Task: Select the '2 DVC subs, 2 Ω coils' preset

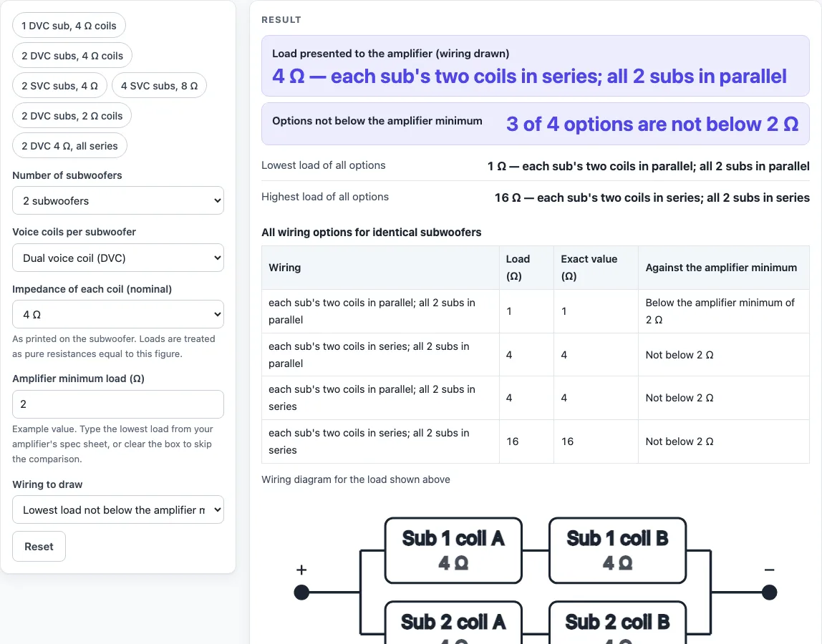Action: coord(72,116)
